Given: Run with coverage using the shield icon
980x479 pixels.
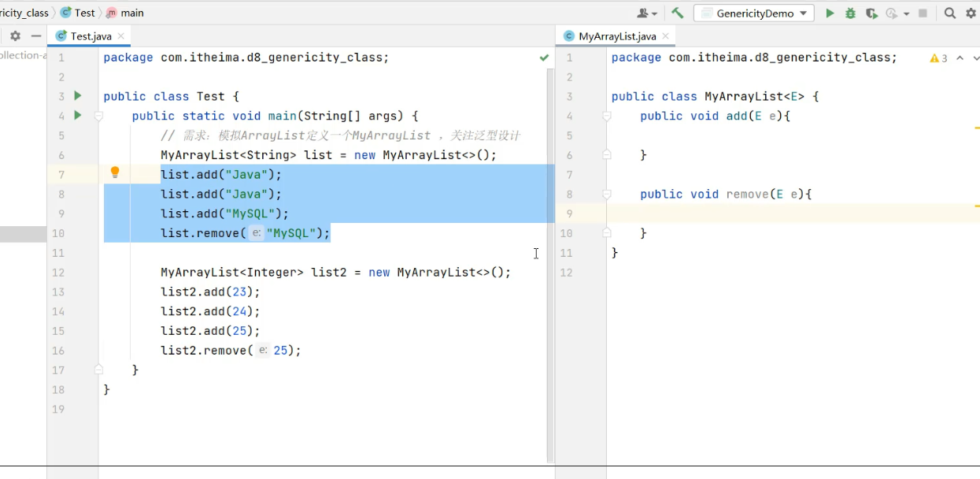Looking at the screenshot, I should tap(871, 13).
